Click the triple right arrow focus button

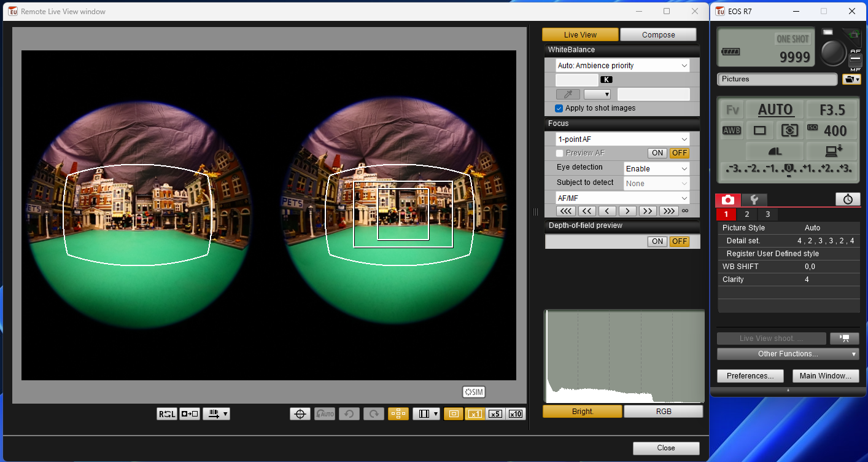pos(668,211)
